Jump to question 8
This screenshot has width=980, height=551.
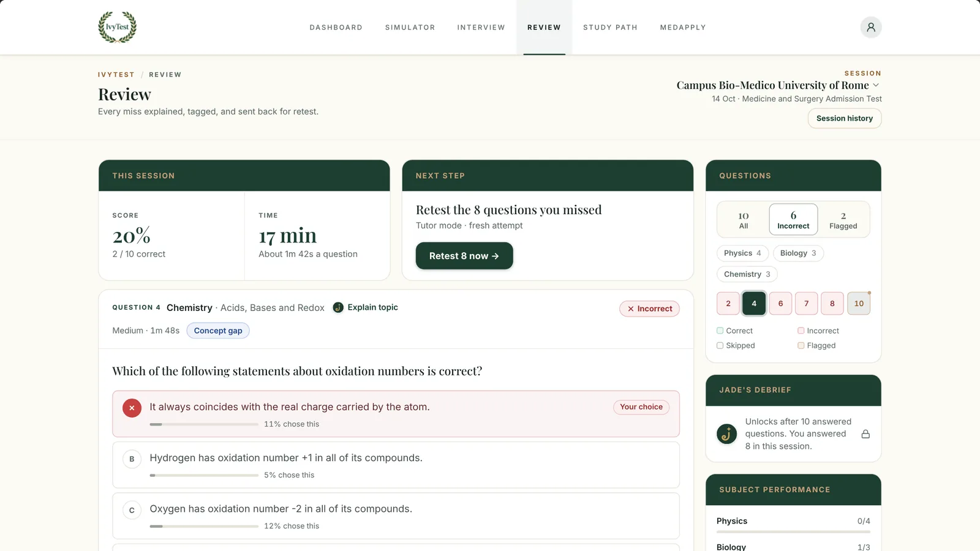pyautogui.click(x=832, y=304)
